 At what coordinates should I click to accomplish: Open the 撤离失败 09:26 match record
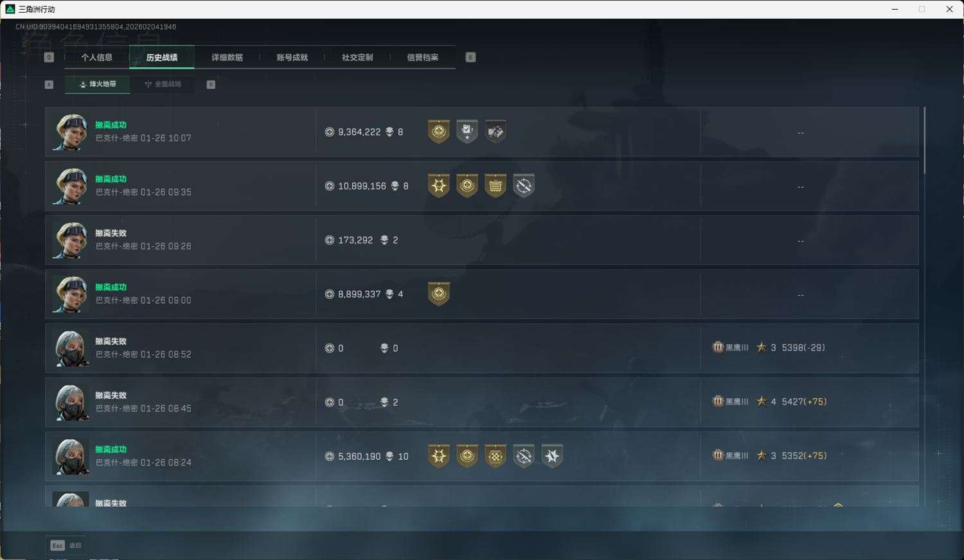point(482,240)
